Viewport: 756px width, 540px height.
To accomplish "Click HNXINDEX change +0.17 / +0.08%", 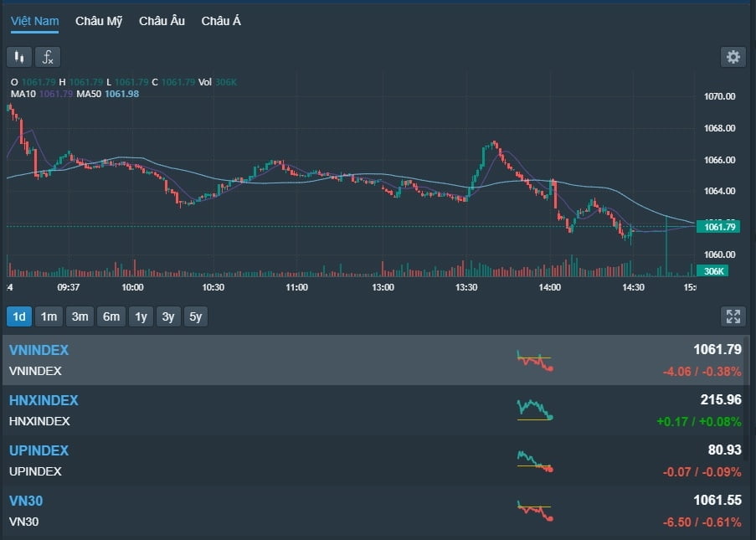I will tap(699, 422).
